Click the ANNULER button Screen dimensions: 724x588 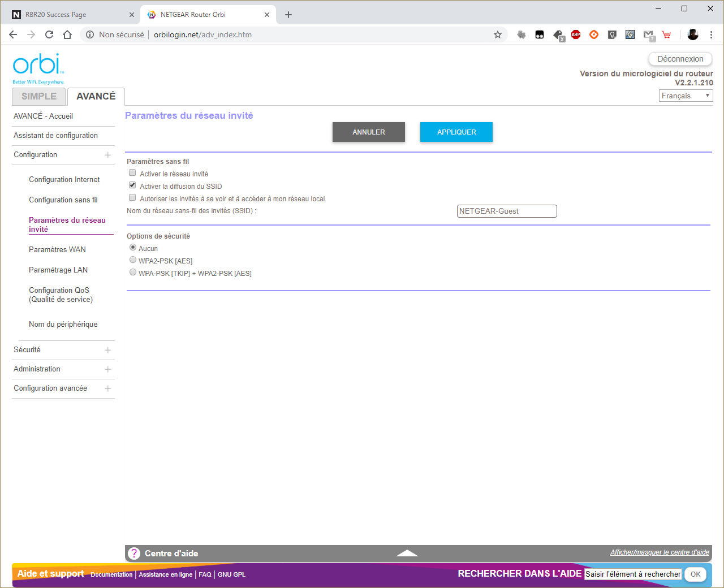pos(369,132)
